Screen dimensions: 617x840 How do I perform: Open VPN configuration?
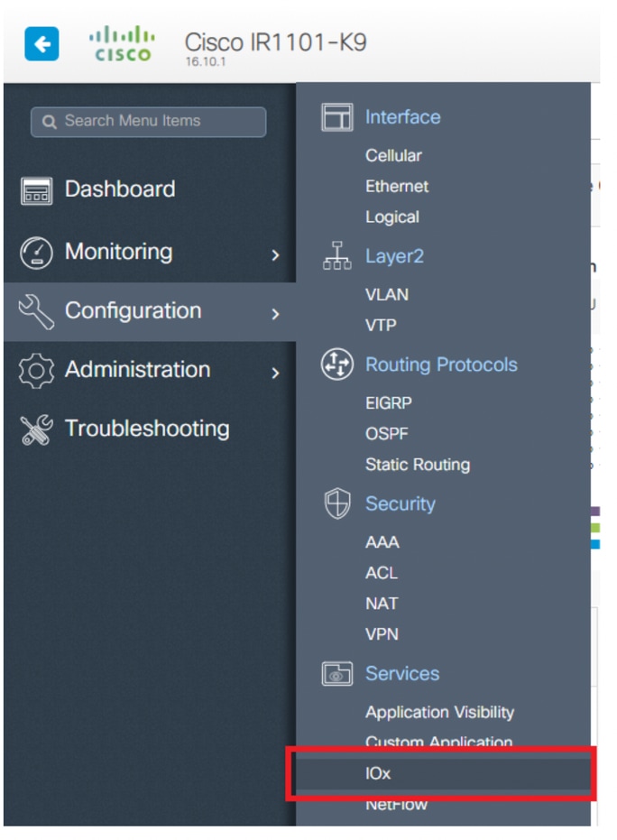382,634
